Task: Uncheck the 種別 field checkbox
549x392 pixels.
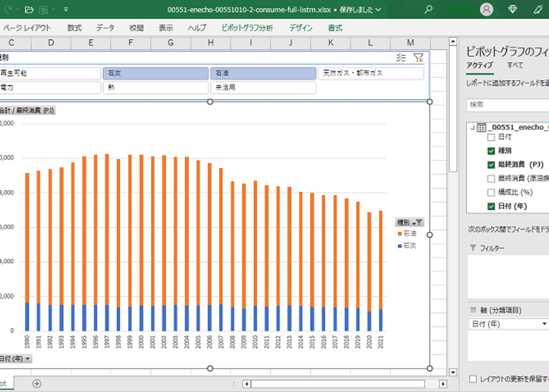Action: point(491,151)
